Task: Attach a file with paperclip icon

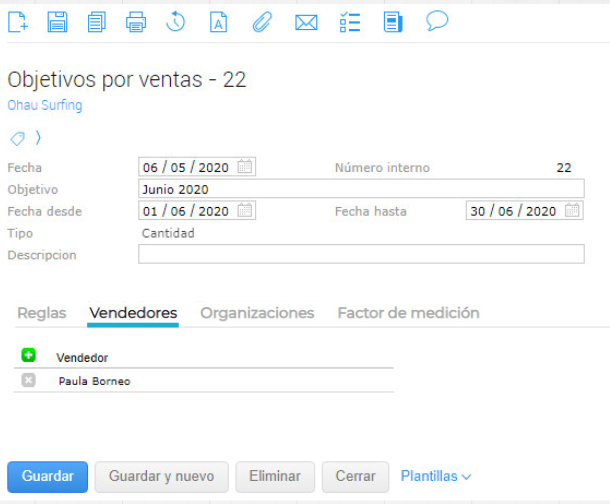Action: click(262, 22)
